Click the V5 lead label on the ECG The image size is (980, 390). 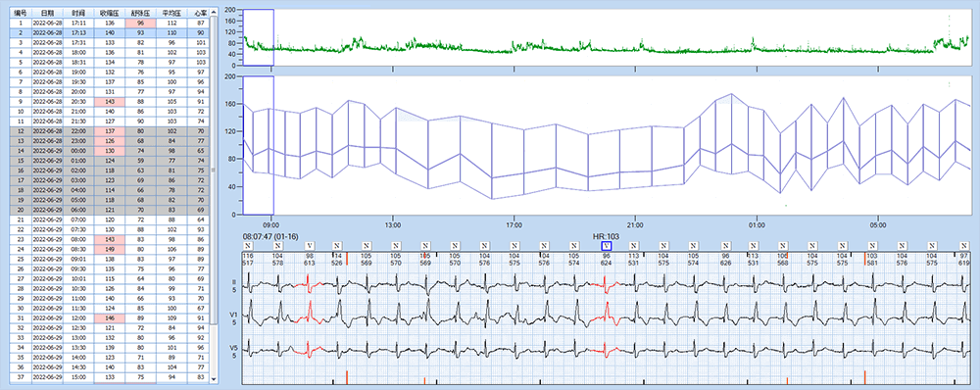tap(235, 348)
